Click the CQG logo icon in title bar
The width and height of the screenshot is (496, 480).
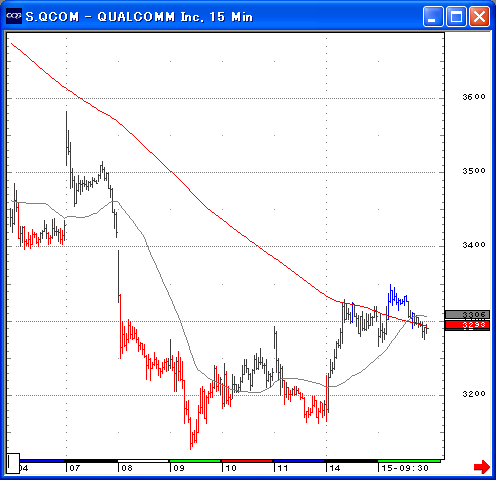tap(14, 16)
